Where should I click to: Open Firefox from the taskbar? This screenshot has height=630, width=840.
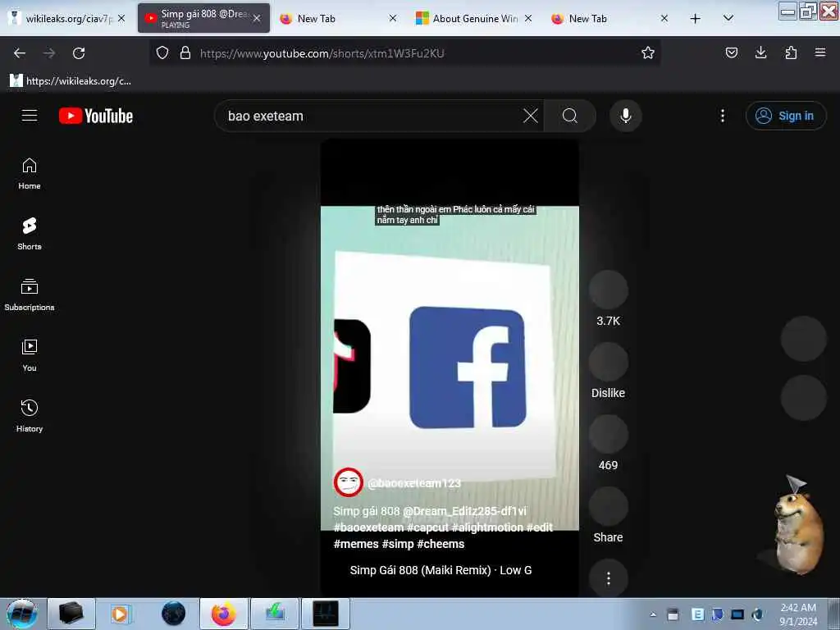[224, 614]
